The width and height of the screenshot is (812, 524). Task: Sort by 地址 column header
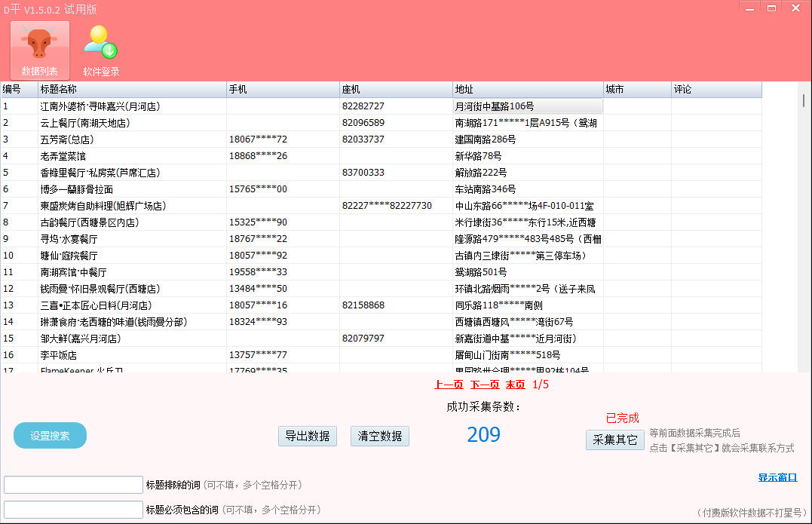(529, 90)
